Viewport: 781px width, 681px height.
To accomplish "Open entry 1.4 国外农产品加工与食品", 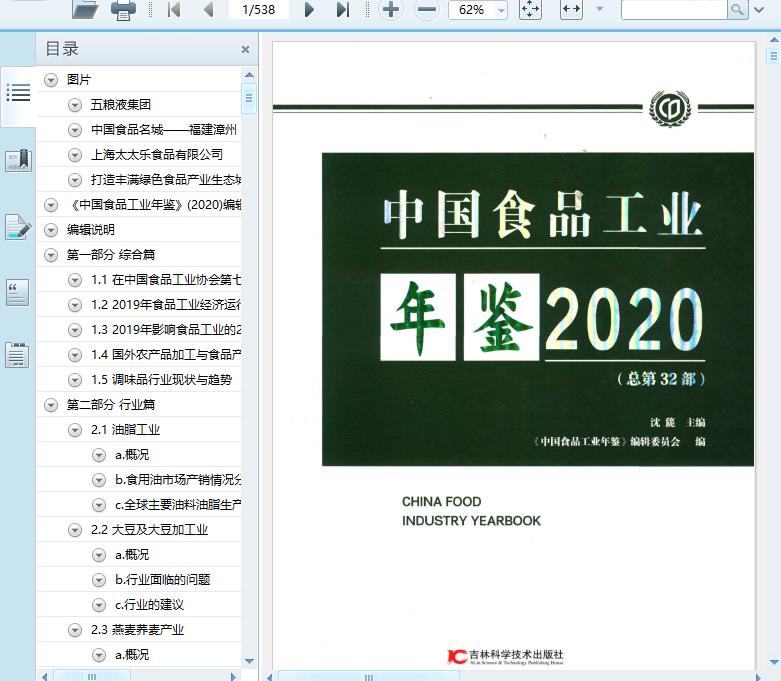I will (166, 355).
